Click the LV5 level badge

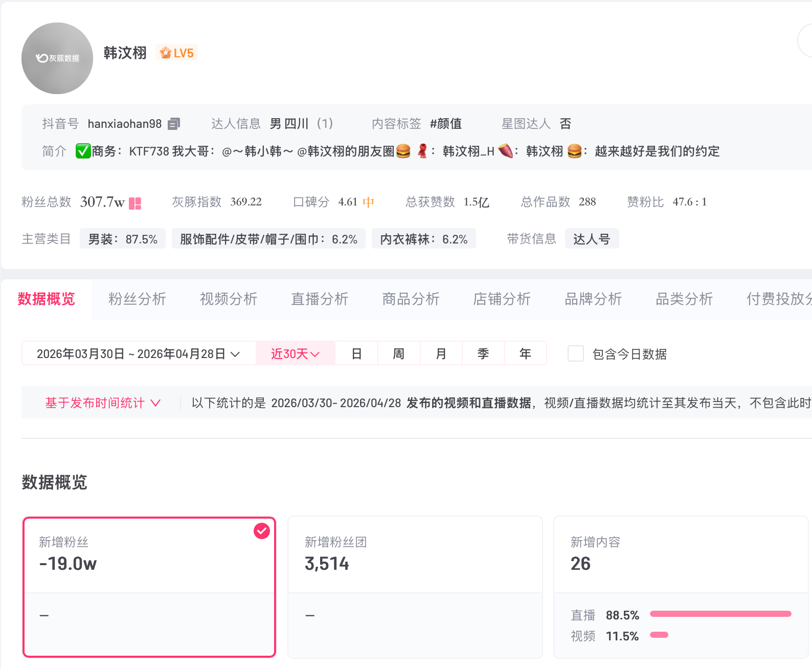(177, 53)
